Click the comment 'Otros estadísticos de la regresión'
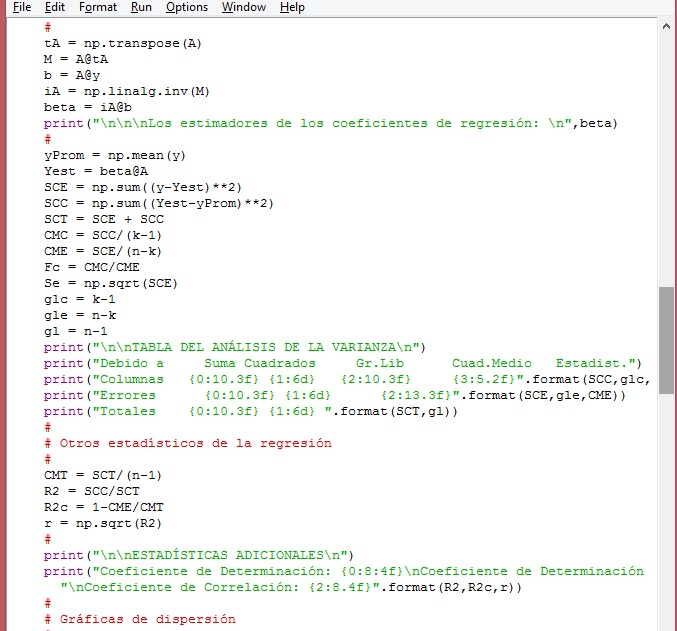The height and width of the screenshot is (631, 677). 188,444
